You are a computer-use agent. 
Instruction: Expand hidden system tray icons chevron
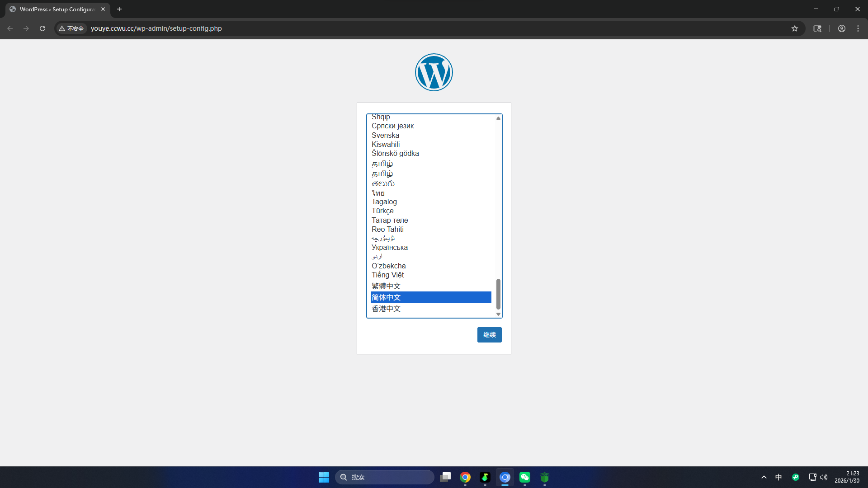pyautogui.click(x=764, y=477)
